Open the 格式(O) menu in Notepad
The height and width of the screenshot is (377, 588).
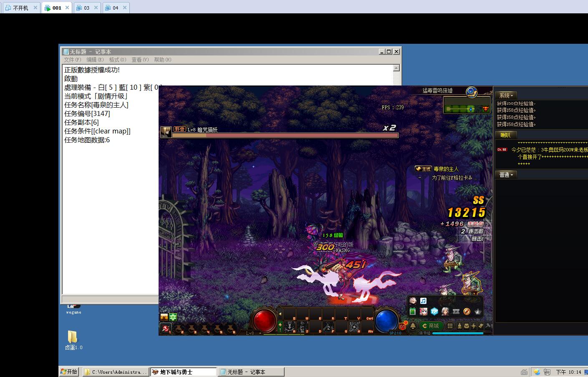click(118, 60)
